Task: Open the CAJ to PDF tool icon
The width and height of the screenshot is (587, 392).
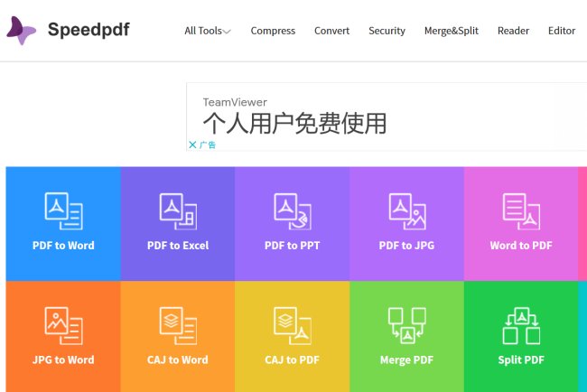Action: [293, 326]
